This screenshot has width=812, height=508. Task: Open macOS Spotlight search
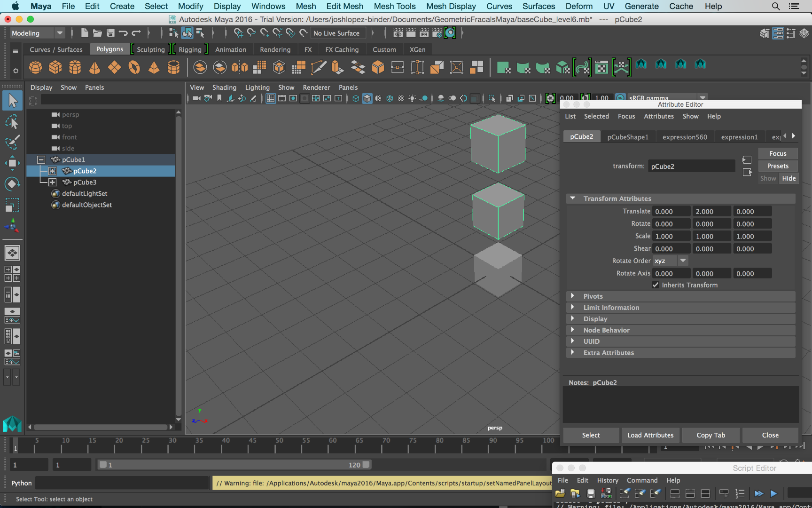(776, 6)
